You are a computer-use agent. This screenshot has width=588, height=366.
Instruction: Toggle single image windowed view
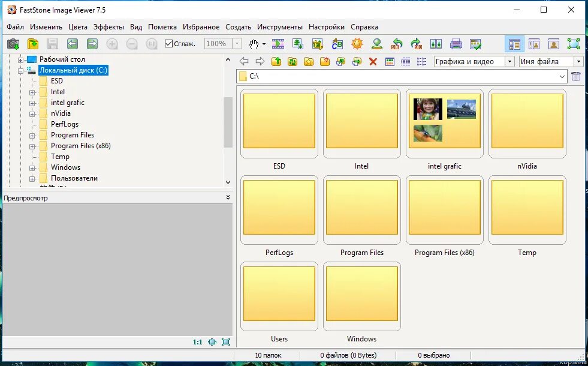point(553,44)
